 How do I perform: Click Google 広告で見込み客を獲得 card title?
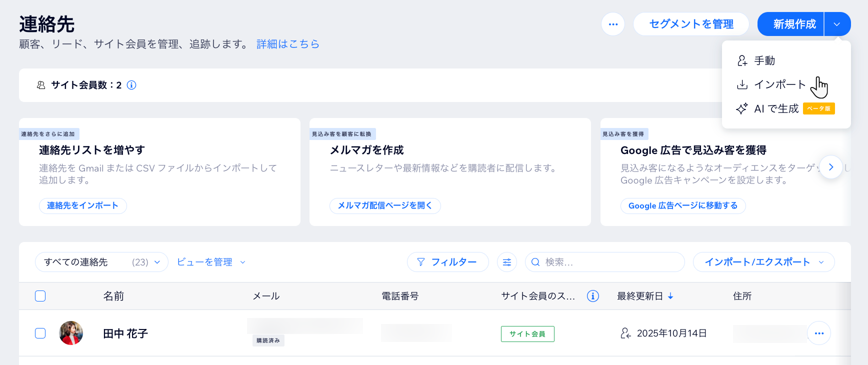(693, 150)
